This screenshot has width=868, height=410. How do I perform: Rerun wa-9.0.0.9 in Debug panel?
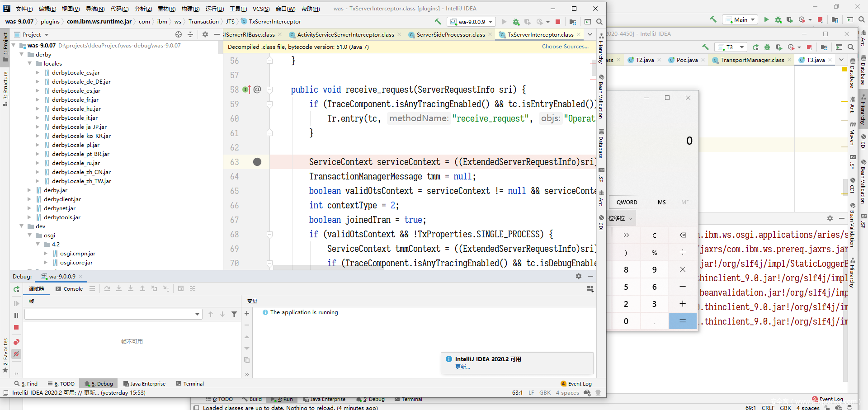pyautogui.click(x=16, y=289)
